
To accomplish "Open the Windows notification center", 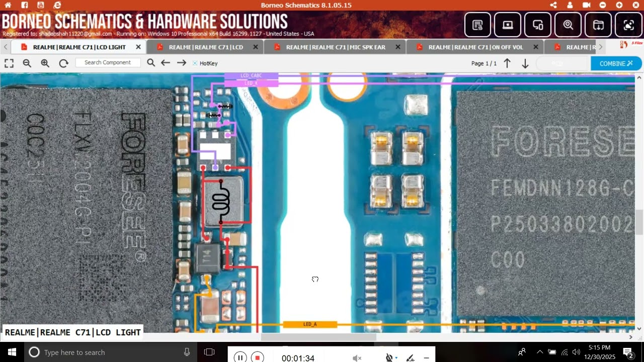I will (x=628, y=352).
